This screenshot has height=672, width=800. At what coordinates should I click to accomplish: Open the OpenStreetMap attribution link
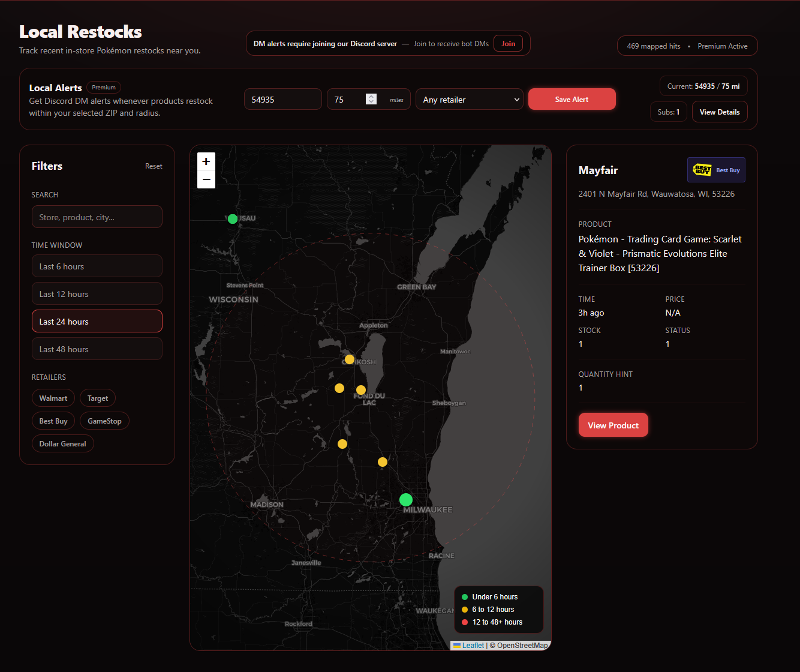pos(522,646)
